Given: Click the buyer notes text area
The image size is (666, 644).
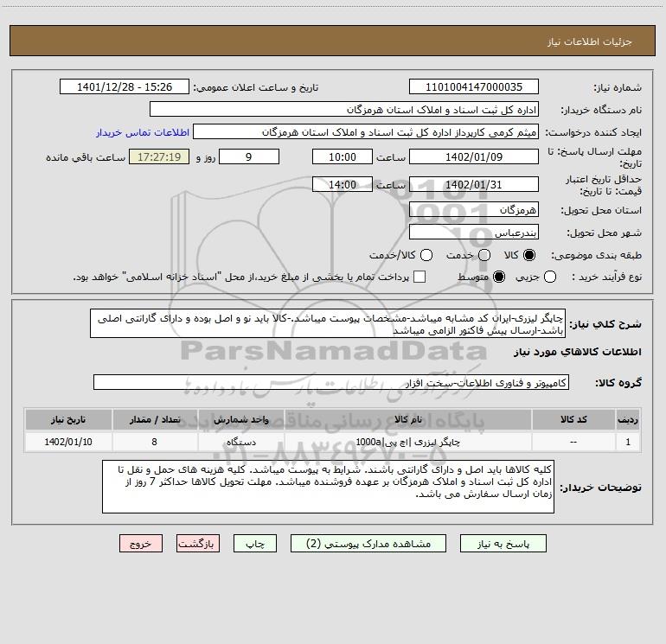Looking at the screenshot, I should pos(328,488).
